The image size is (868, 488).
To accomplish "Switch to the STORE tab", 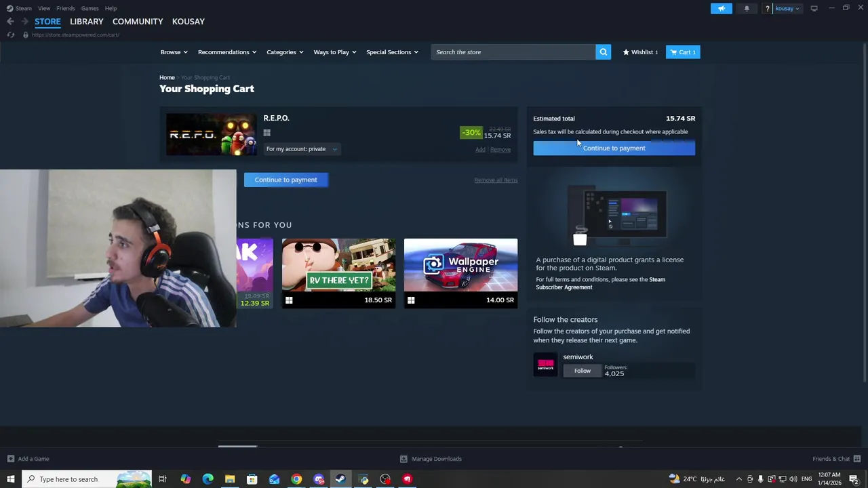I will 47,22.
